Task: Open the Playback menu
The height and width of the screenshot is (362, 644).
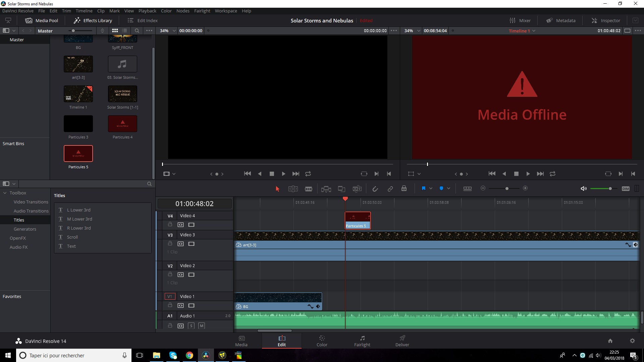Action: 147,11
